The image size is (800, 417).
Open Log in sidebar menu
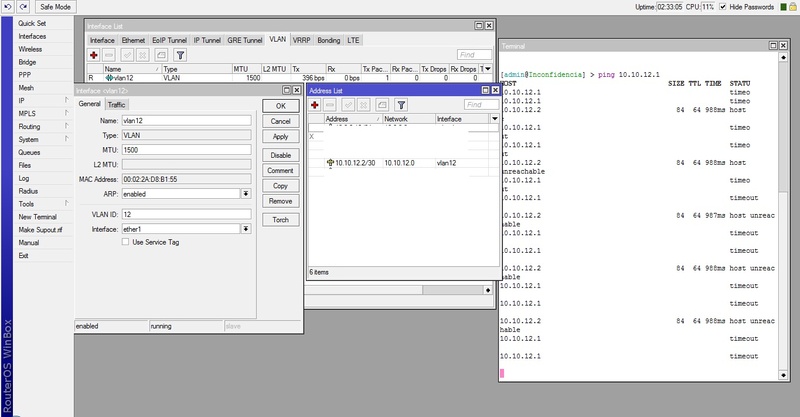click(24, 178)
